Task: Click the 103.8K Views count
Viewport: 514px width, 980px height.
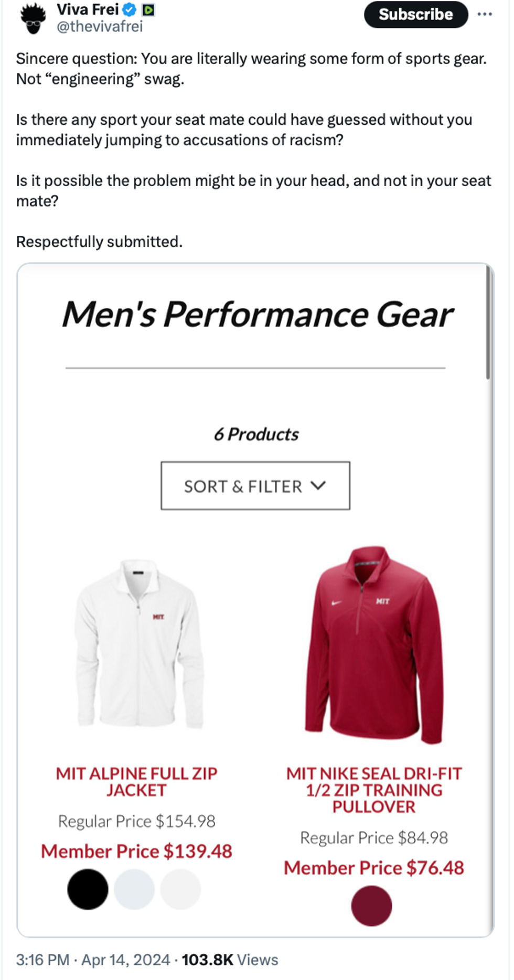Action: (230, 960)
